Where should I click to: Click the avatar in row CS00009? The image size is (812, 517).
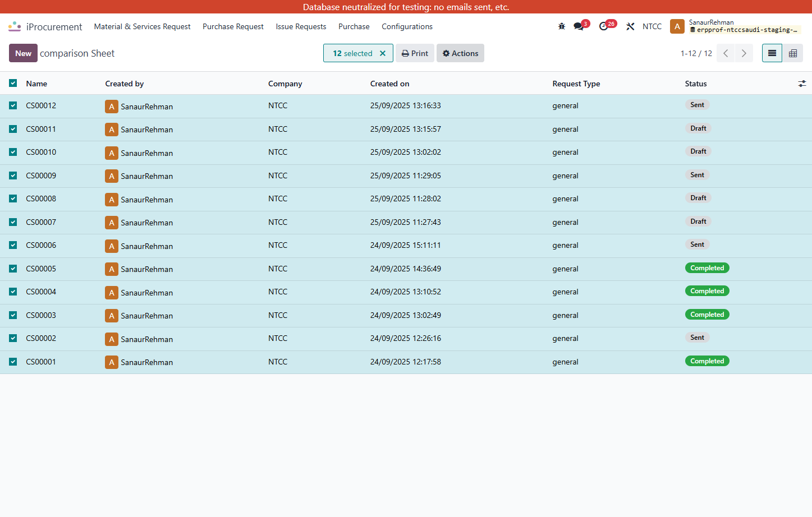coord(112,176)
